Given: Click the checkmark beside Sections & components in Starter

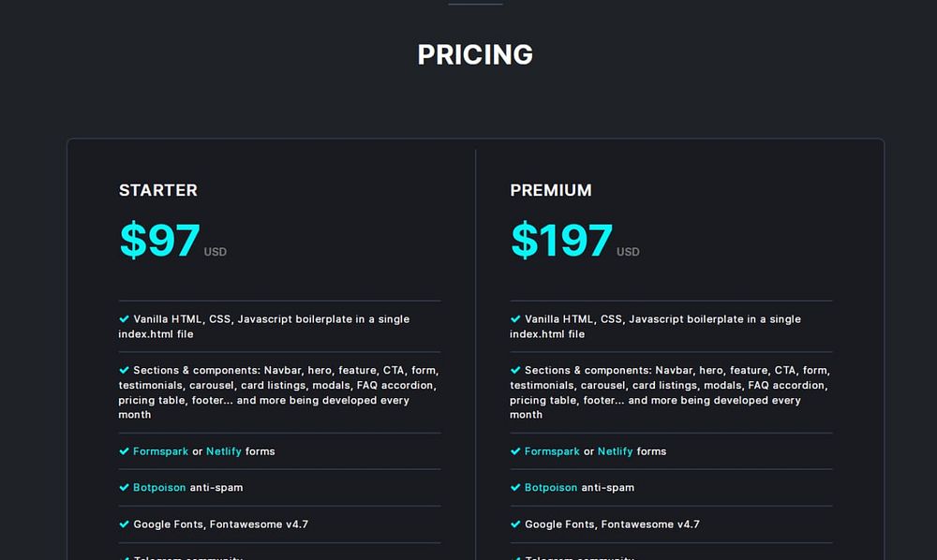Looking at the screenshot, I should click(124, 371).
